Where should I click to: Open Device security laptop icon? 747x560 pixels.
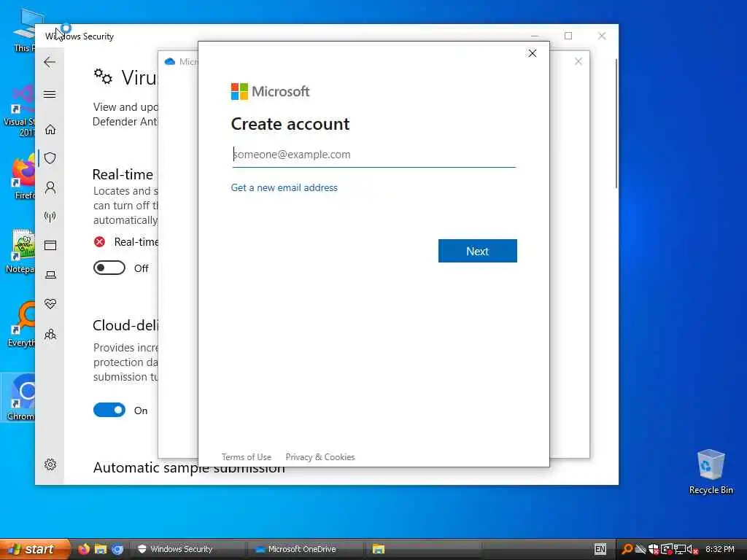click(x=50, y=275)
